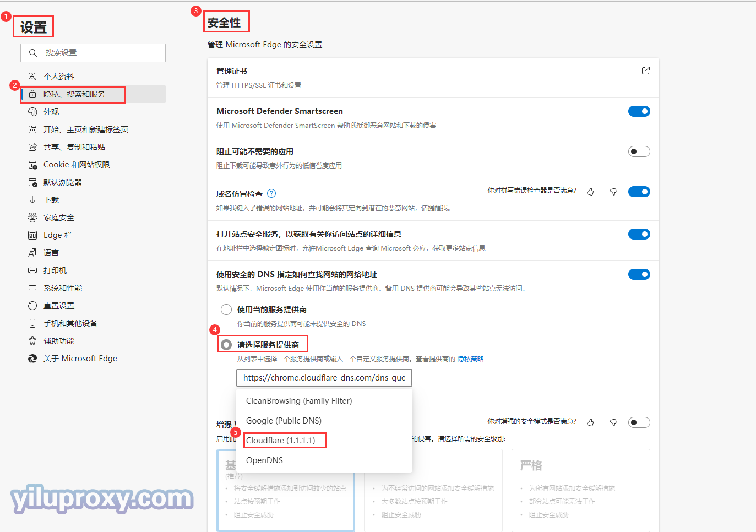The width and height of the screenshot is (756, 532).
Task: Click the DNS provider URL combo box
Action: [324, 378]
